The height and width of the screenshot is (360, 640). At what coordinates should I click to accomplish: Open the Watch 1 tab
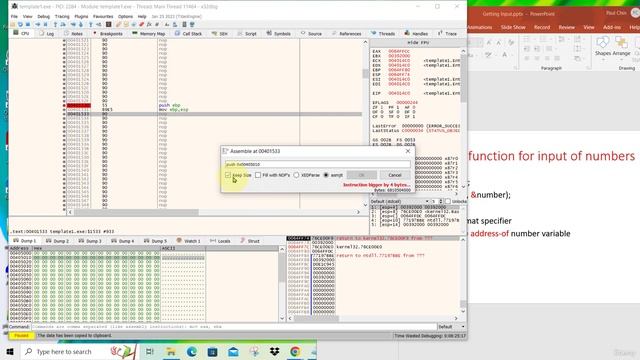(x=188, y=241)
